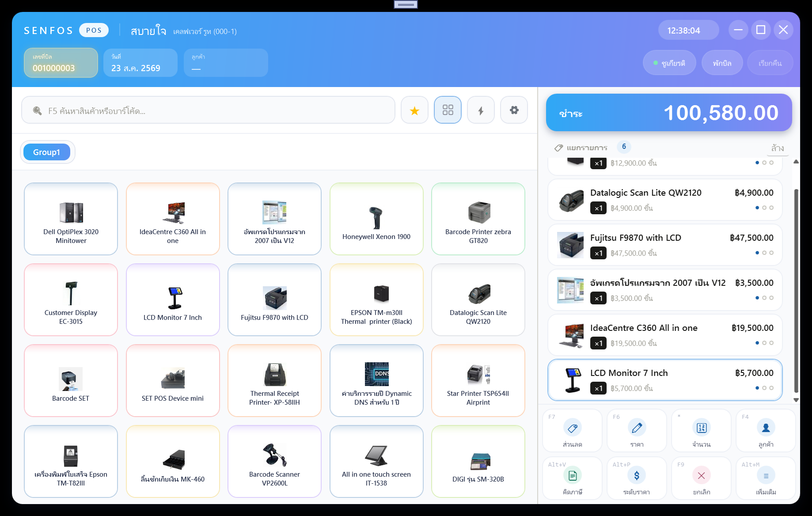The height and width of the screenshot is (516, 812).
Task: Open the tax calculation (Alt+V) function
Action: click(572, 478)
